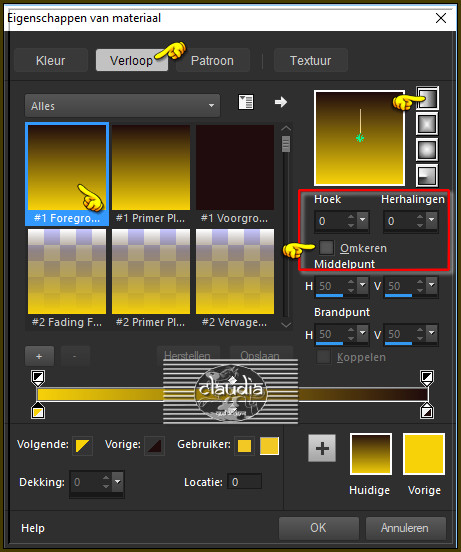461x552 pixels.
Task: Switch to the Textuur tab
Action: pos(310,61)
